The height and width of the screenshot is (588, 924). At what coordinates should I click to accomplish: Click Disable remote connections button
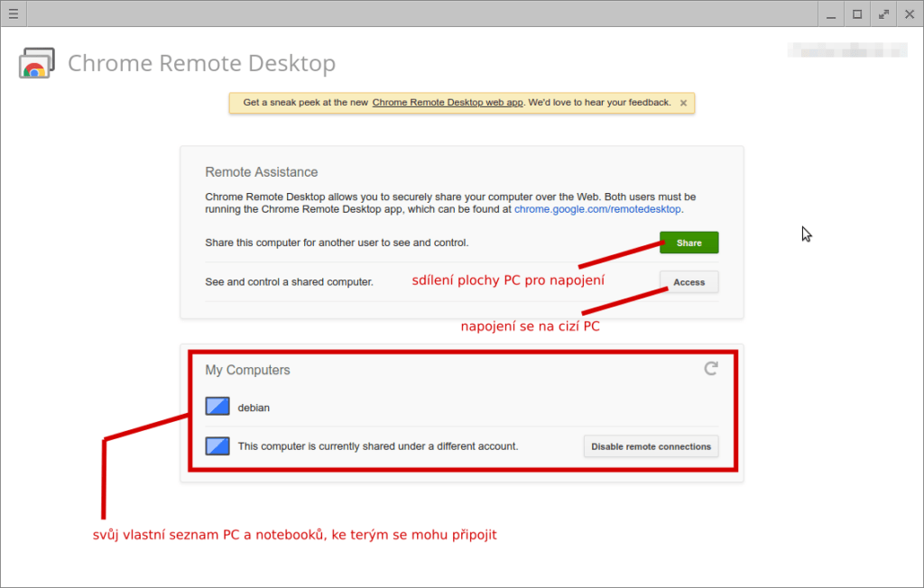pyautogui.click(x=651, y=446)
